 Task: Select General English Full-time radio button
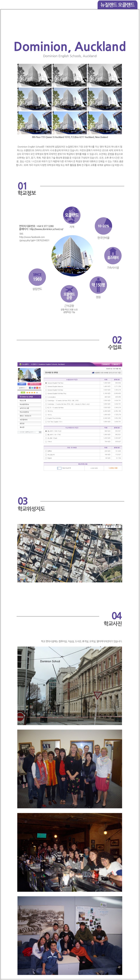[46, 390]
